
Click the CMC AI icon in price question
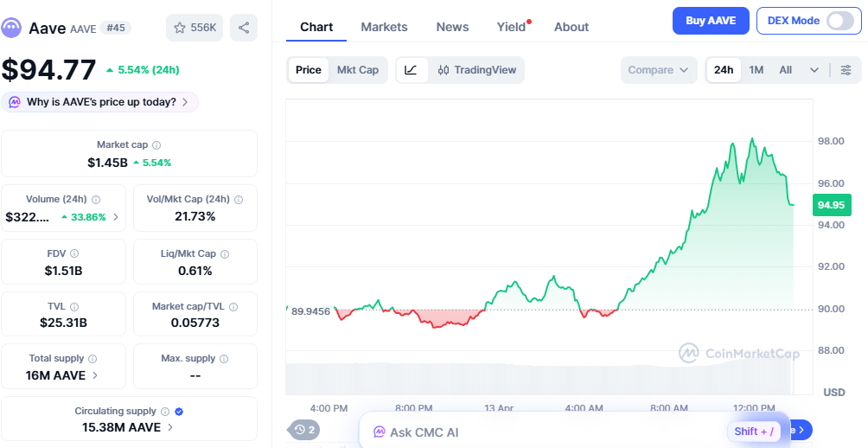tap(15, 102)
